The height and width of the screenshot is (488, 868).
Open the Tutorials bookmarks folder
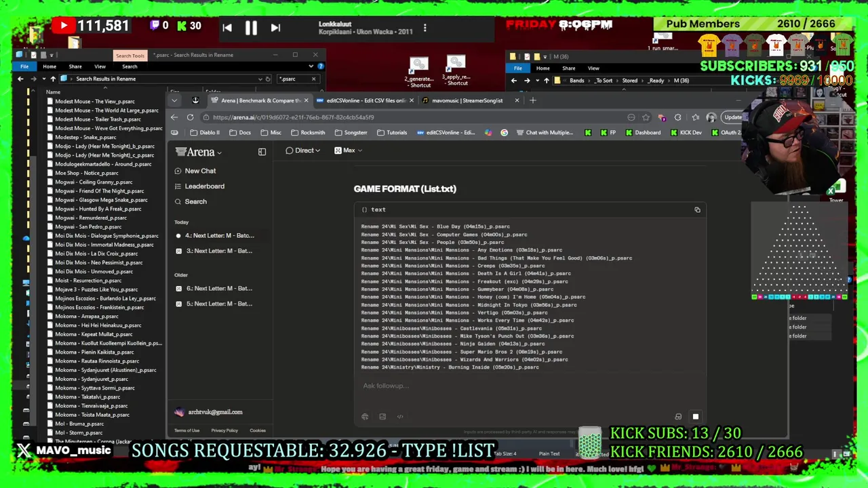[392, 133]
